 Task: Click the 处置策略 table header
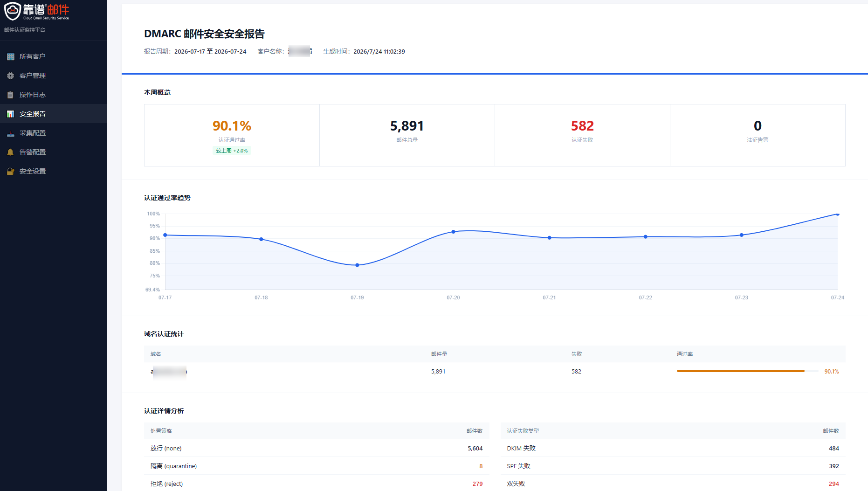[161, 431]
